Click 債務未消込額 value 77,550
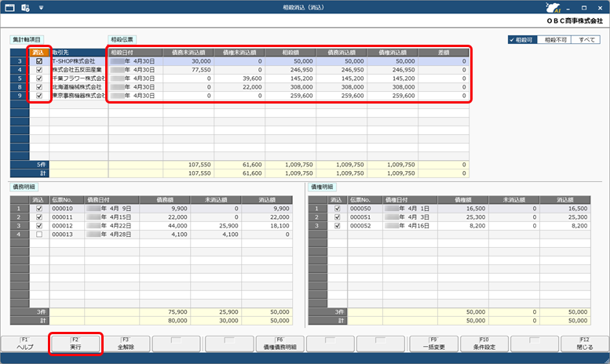Viewport: 610px width, 364px height. click(x=201, y=70)
